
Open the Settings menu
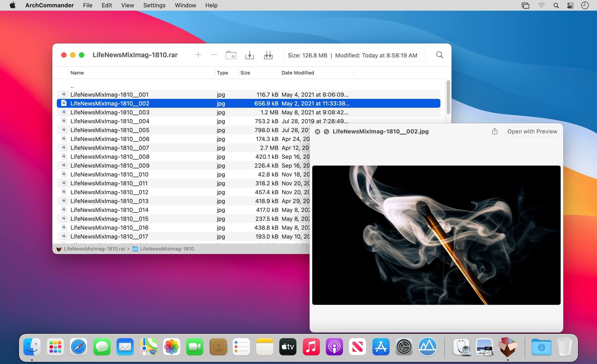point(154,5)
